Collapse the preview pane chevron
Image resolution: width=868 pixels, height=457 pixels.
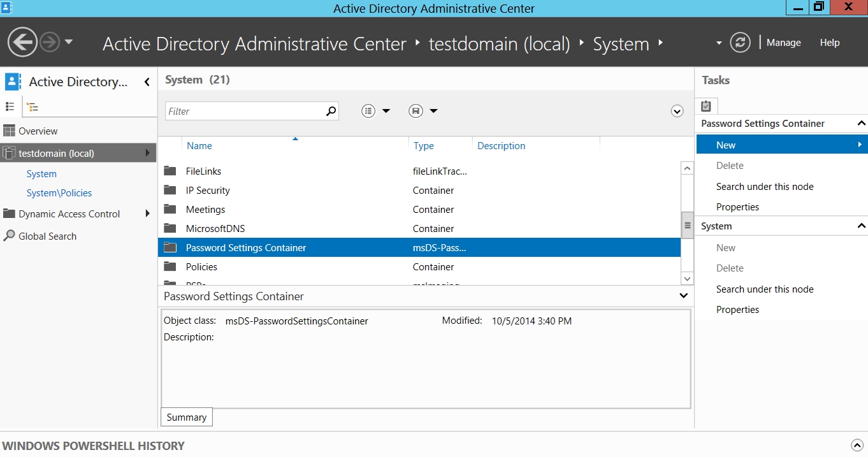684,296
